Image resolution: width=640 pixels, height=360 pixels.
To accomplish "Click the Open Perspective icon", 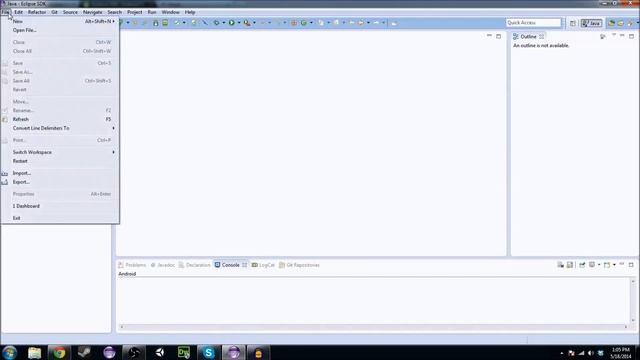I will [x=573, y=23].
